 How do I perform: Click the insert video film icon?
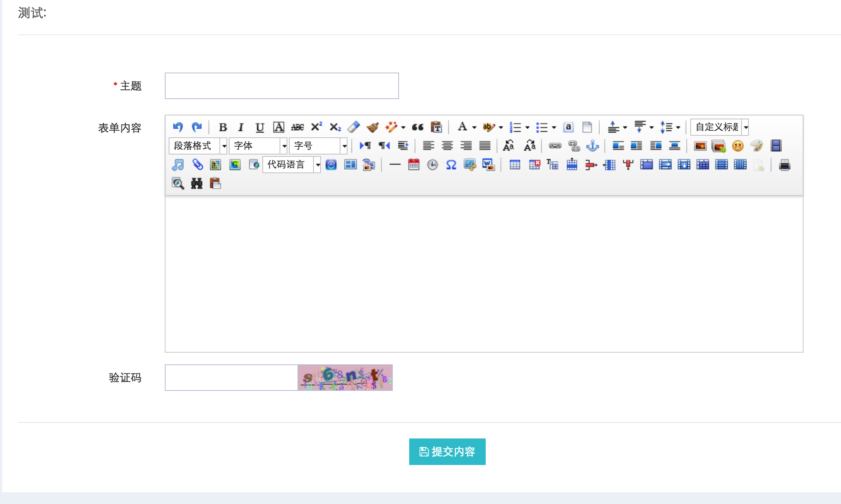pos(777,146)
